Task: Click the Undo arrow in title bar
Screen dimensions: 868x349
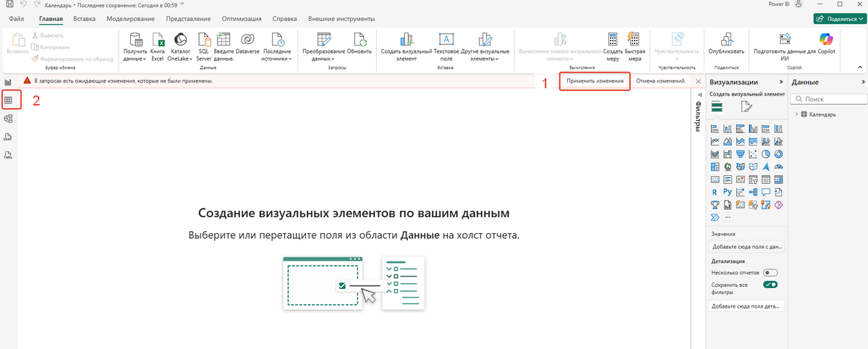Action: pos(23,4)
